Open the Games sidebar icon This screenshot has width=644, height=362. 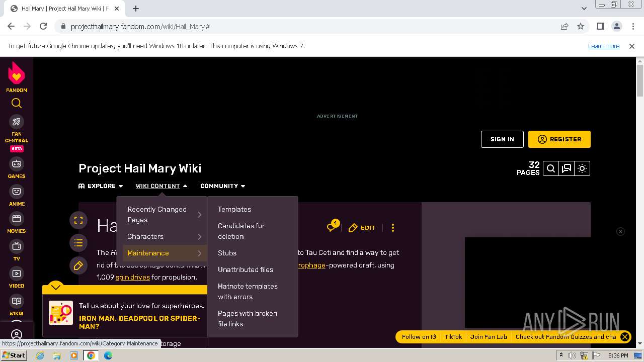click(x=17, y=164)
